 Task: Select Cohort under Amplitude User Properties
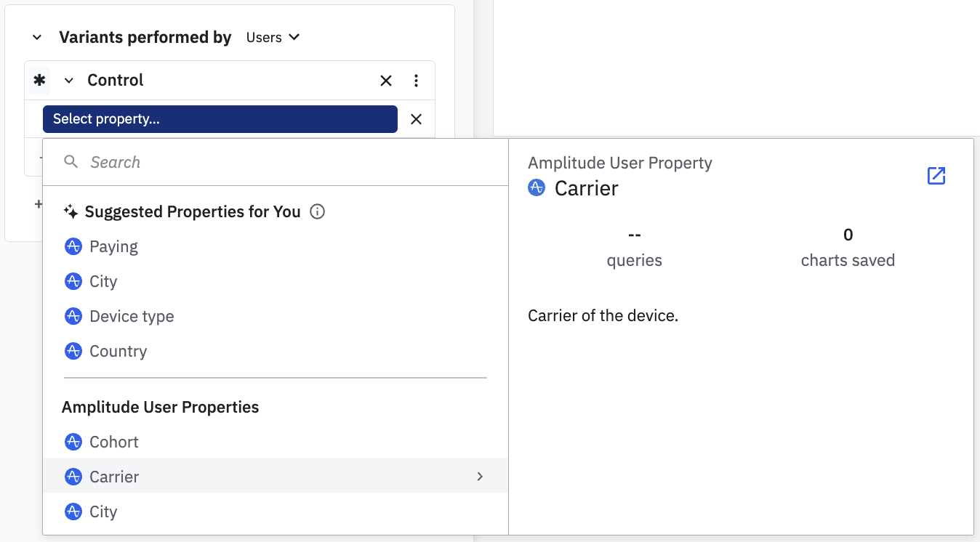(x=113, y=442)
